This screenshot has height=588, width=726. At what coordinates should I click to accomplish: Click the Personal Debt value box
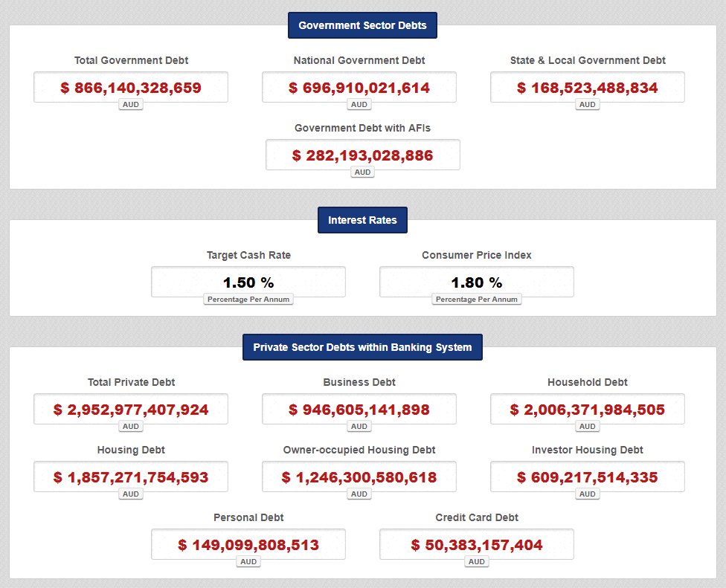[248, 545]
